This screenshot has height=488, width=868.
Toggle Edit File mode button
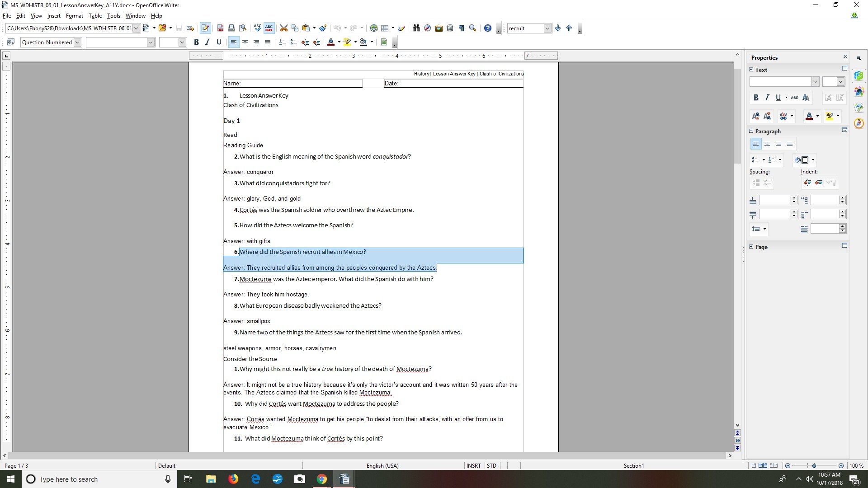205,28
